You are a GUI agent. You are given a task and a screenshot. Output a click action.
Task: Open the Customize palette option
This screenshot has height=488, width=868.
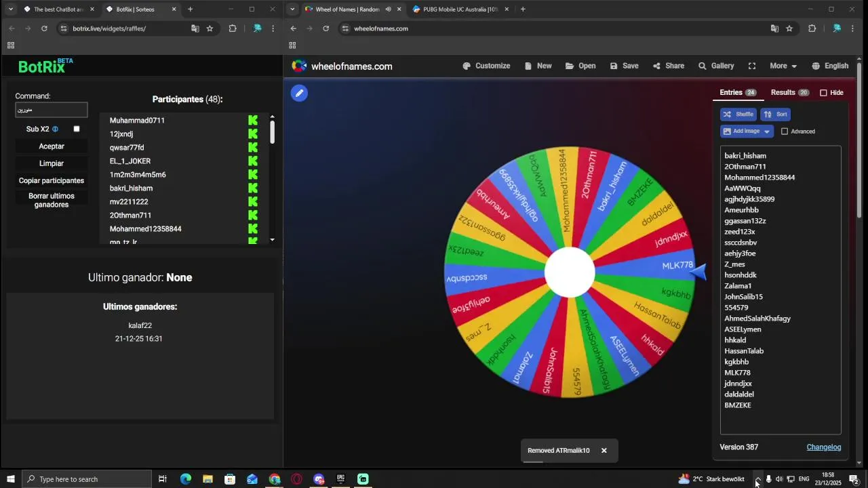(x=486, y=66)
